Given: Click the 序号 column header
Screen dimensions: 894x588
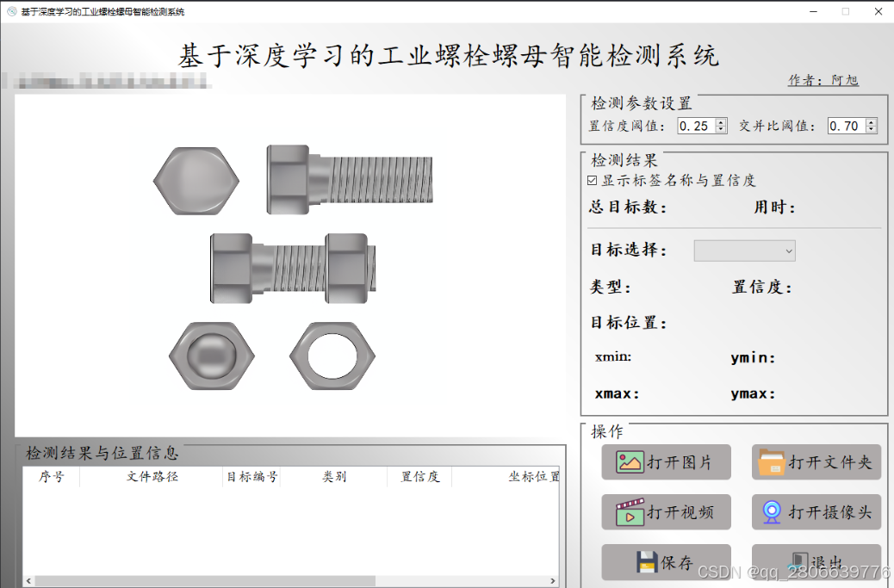Looking at the screenshot, I should pos(52,476).
